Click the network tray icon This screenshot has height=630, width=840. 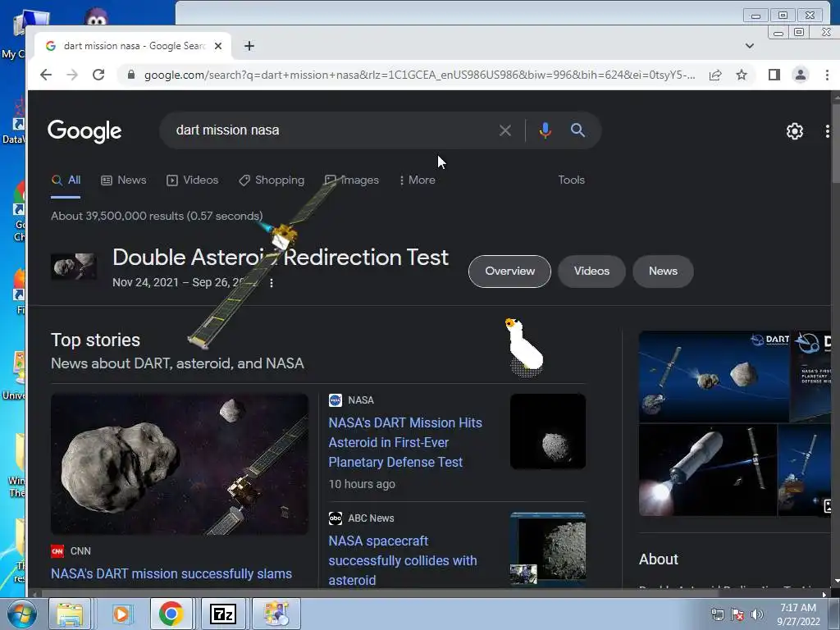717,614
